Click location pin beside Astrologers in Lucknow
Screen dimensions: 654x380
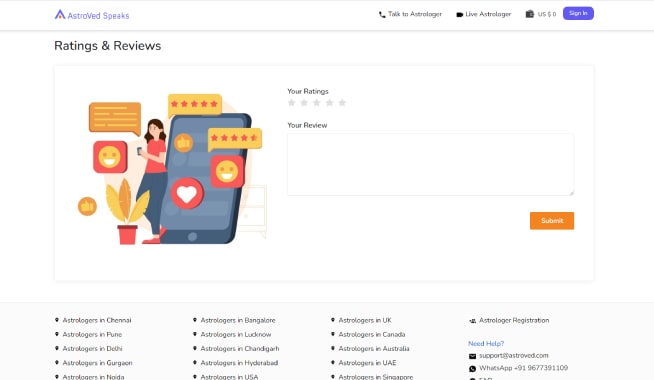point(195,334)
